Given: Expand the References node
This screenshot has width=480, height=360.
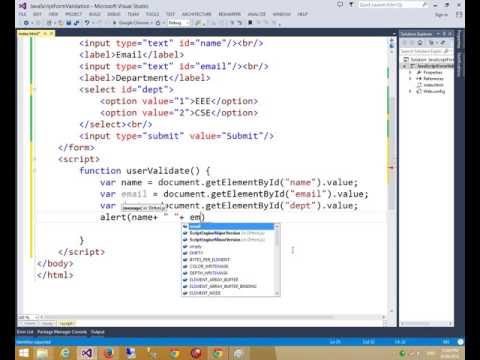Looking at the screenshot, I should [410, 79].
